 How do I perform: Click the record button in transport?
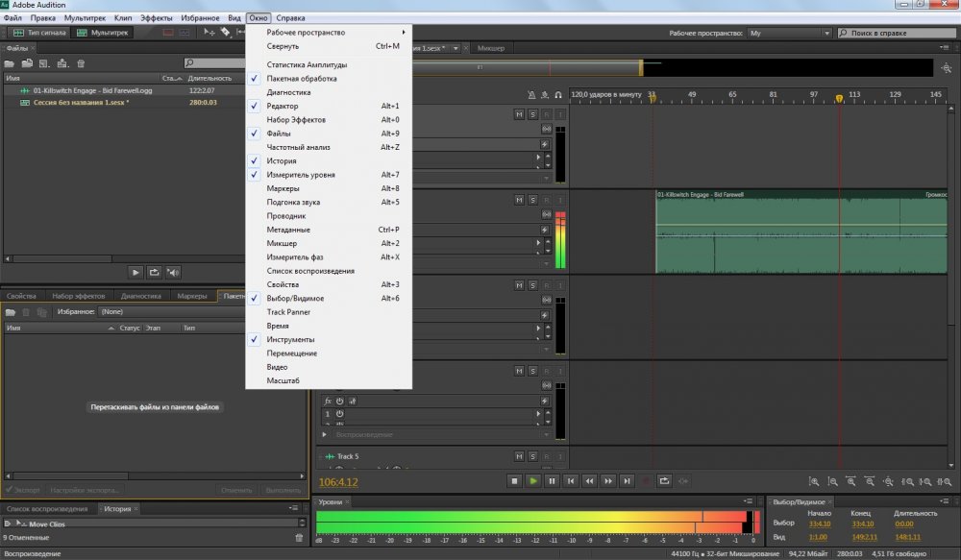click(646, 481)
